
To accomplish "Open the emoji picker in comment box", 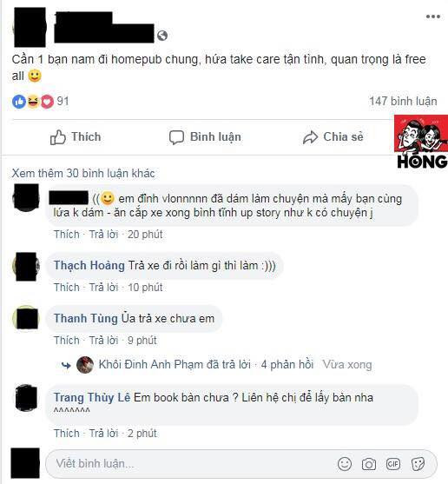I will (345, 464).
